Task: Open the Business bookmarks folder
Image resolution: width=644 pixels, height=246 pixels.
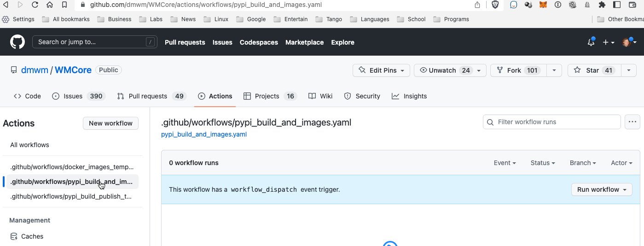Action: point(114,19)
